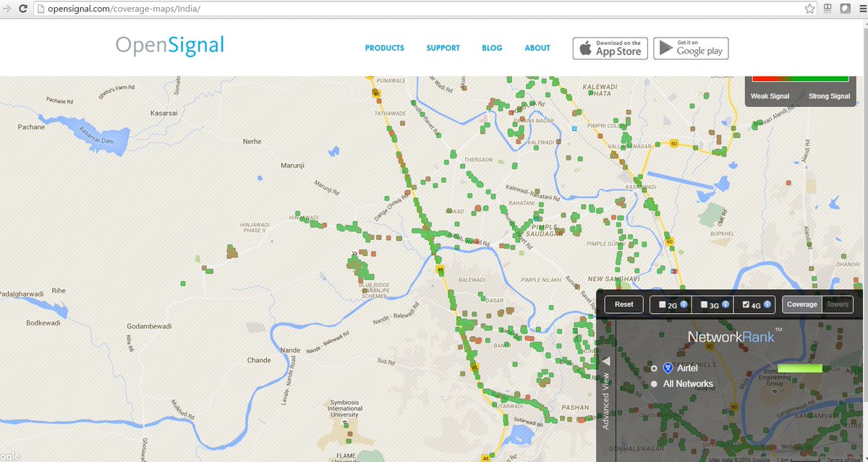Click the Marunji map label
This screenshot has height=462, width=868.
294,166
